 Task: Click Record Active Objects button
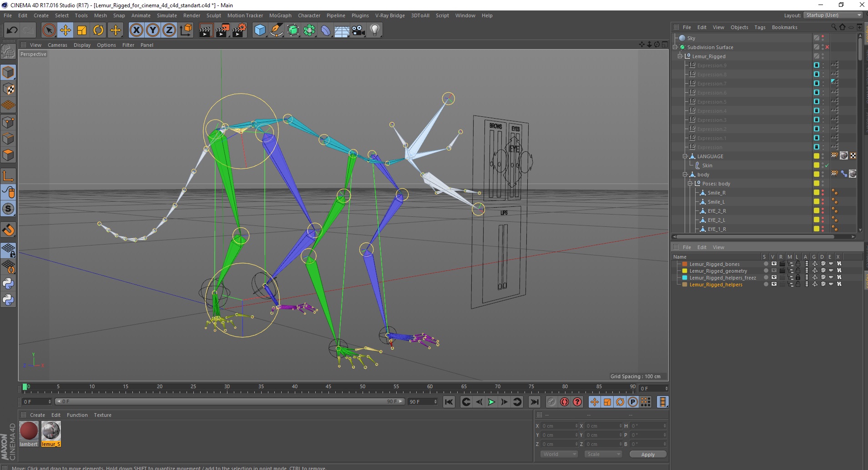tap(551, 402)
